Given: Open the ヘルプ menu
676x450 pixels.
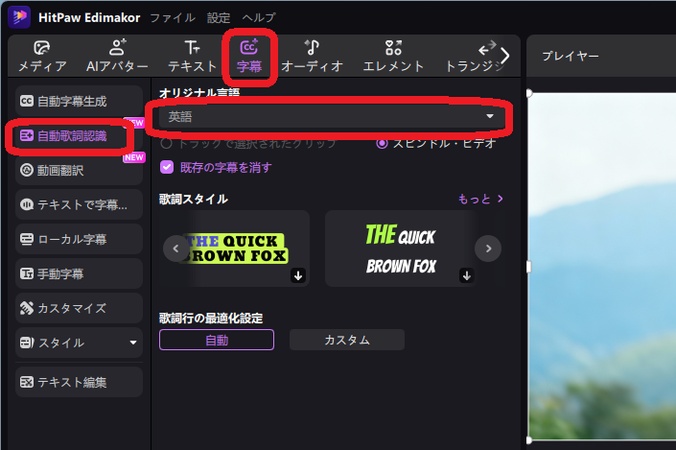Looking at the screenshot, I should 259,18.
